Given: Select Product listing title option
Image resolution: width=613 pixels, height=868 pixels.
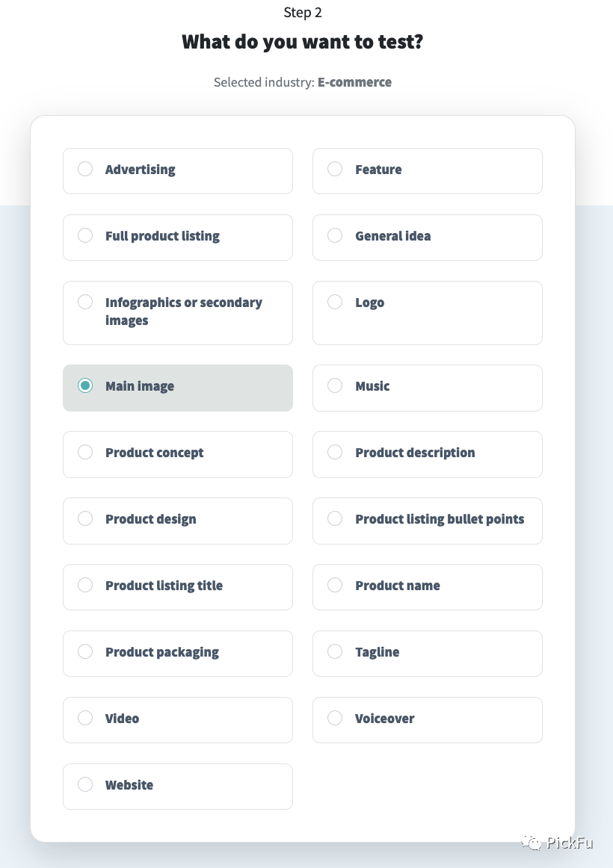Looking at the screenshot, I should [x=85, y=586].
